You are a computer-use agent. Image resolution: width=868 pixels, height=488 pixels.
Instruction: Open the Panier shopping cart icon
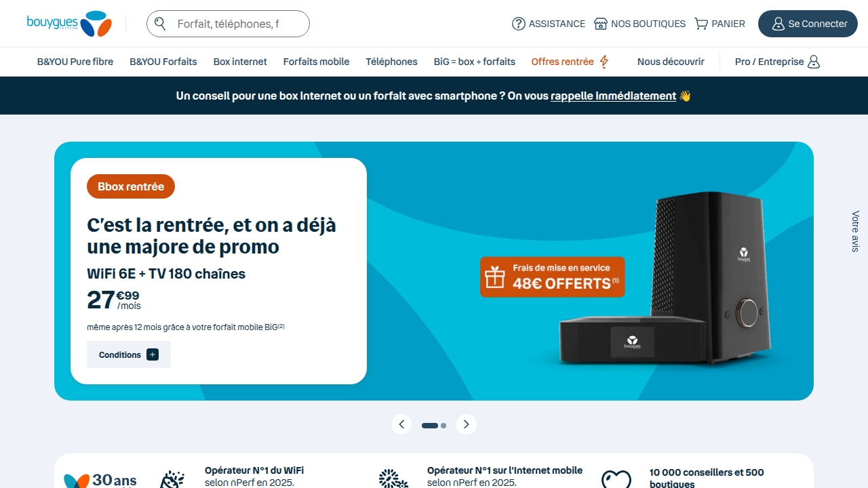701,24
